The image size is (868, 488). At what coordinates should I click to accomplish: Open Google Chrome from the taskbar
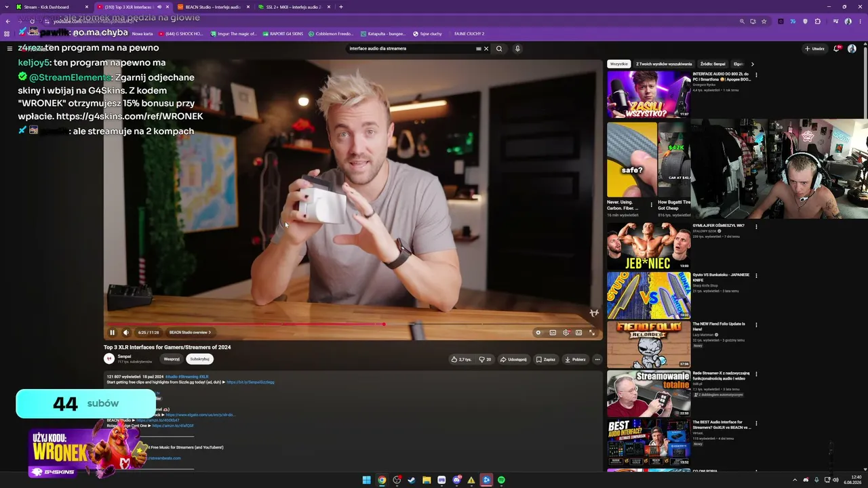[382, 480]
